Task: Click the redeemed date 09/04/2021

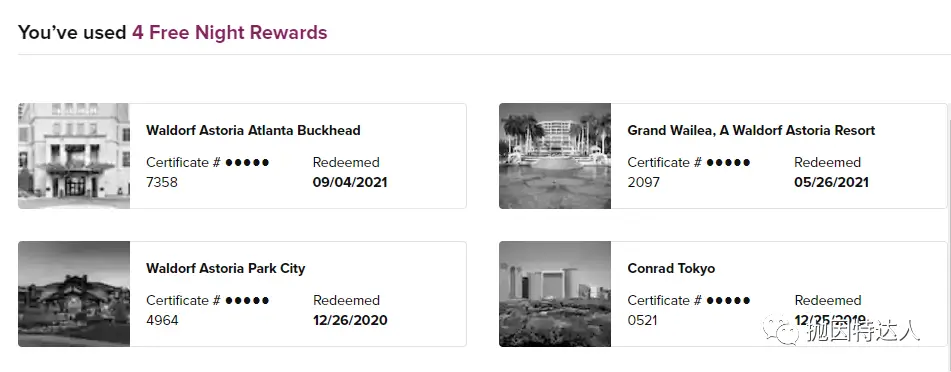Action: coord(350,182)
